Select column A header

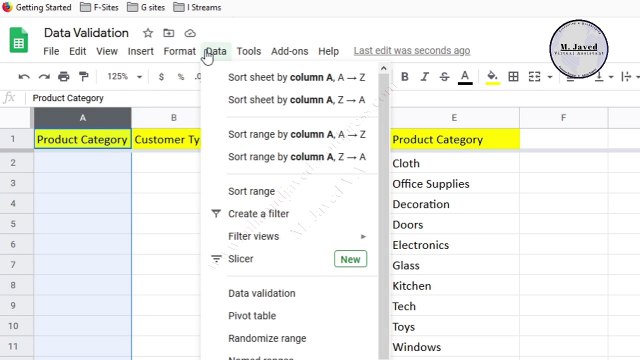83,118
